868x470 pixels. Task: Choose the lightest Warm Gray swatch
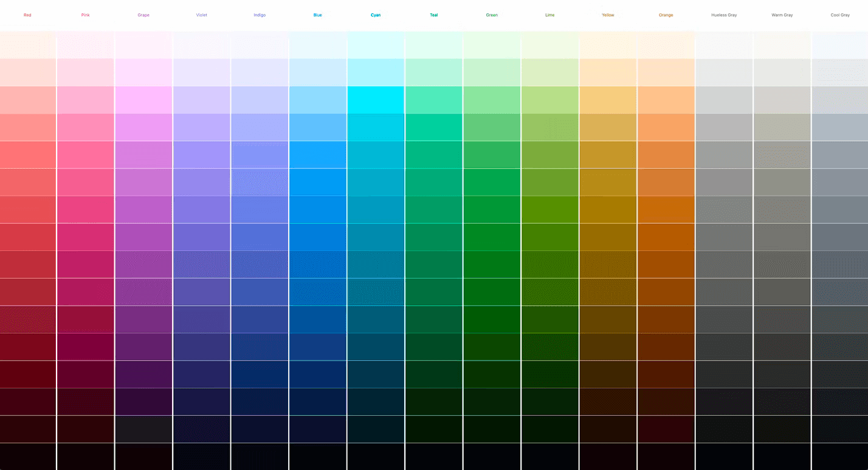pyautogui.click(x=782, y=45)
